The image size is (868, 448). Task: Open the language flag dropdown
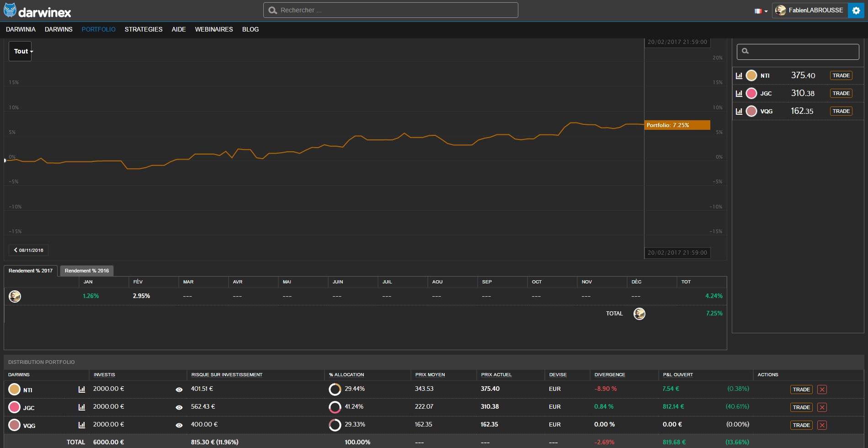click(761, 11)
